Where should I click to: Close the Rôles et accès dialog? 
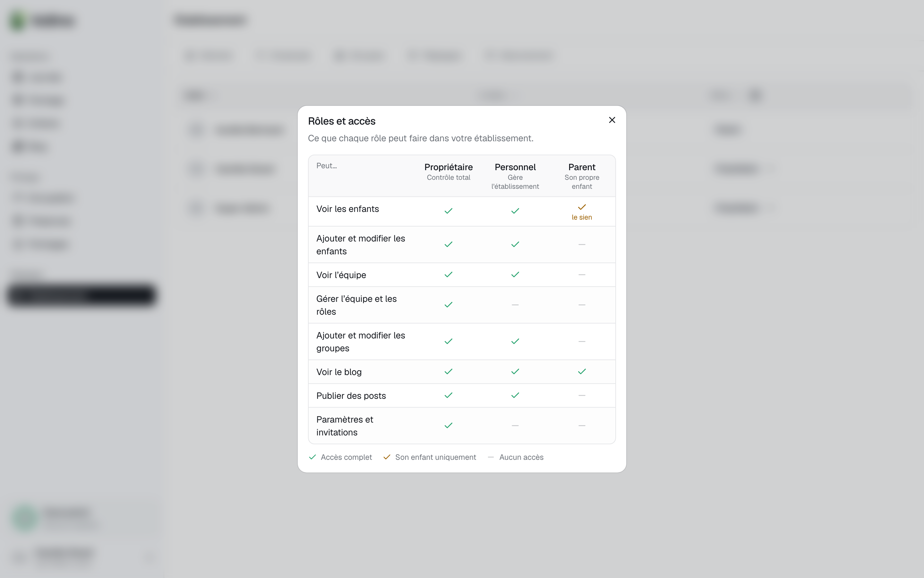612,120
